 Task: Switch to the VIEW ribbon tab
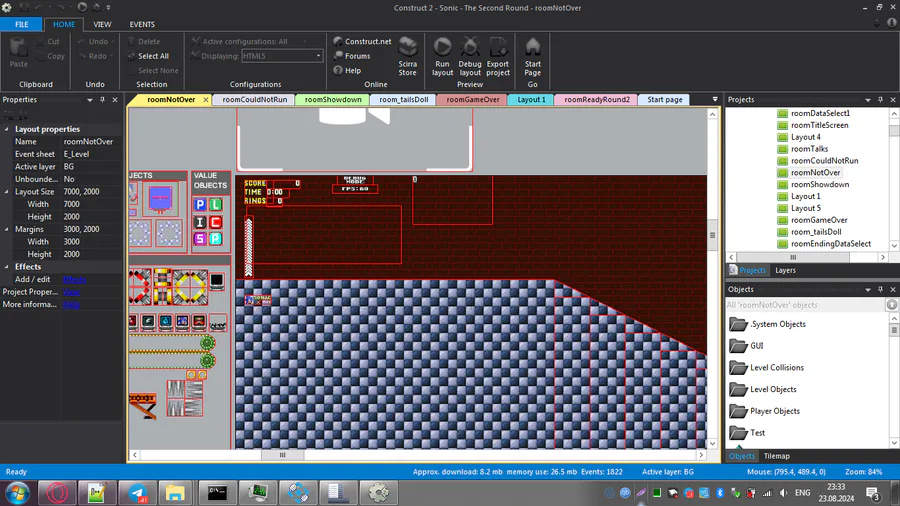102,25
